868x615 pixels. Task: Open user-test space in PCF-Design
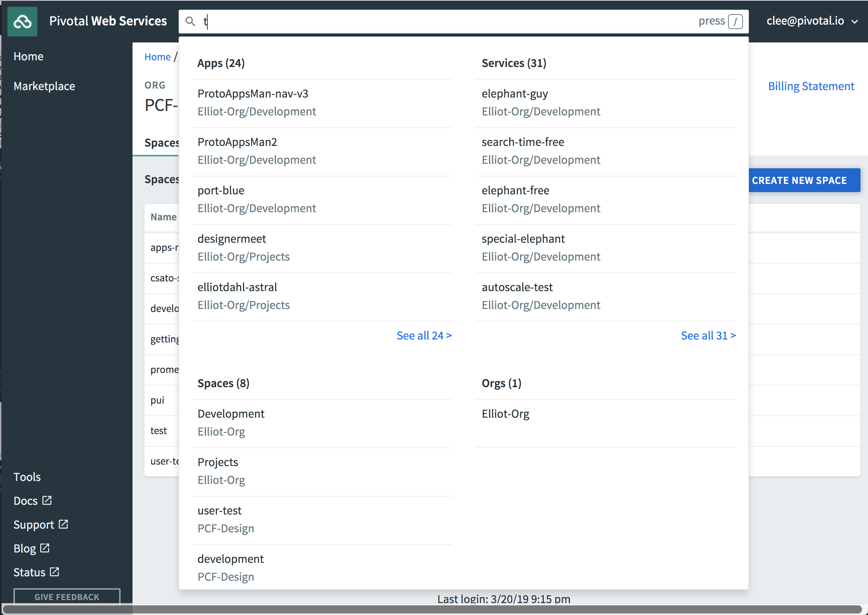coord(321,520)
